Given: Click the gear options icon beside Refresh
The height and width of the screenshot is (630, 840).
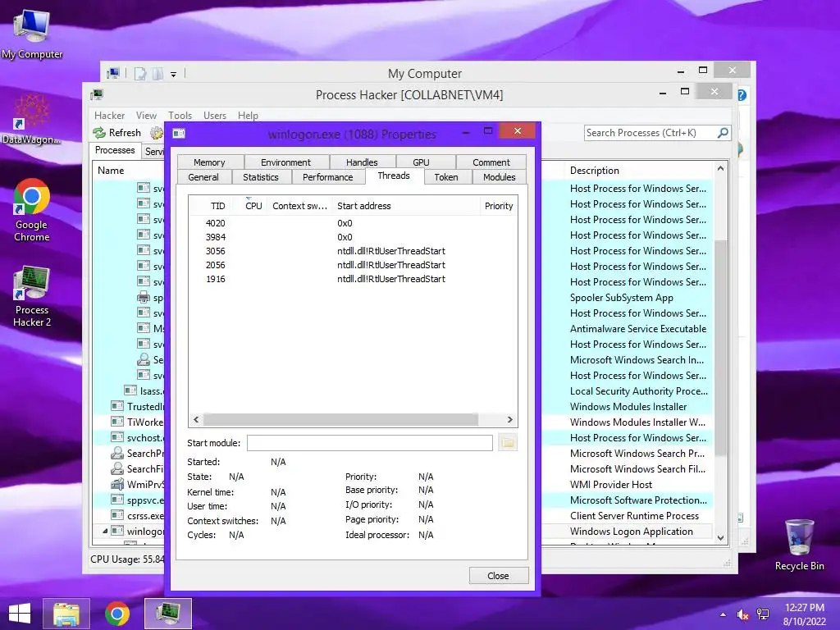Looking at the screenshot, I should (x=157, y=132).
